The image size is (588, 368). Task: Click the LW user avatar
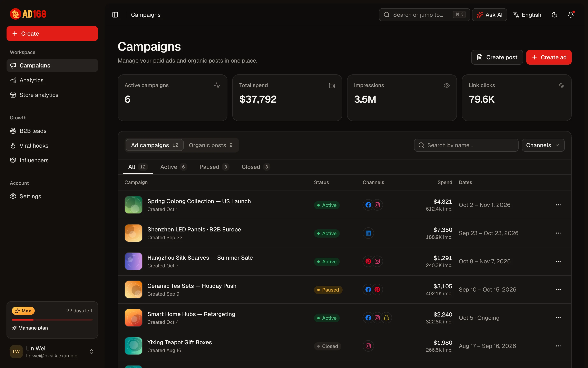(16, 352)
